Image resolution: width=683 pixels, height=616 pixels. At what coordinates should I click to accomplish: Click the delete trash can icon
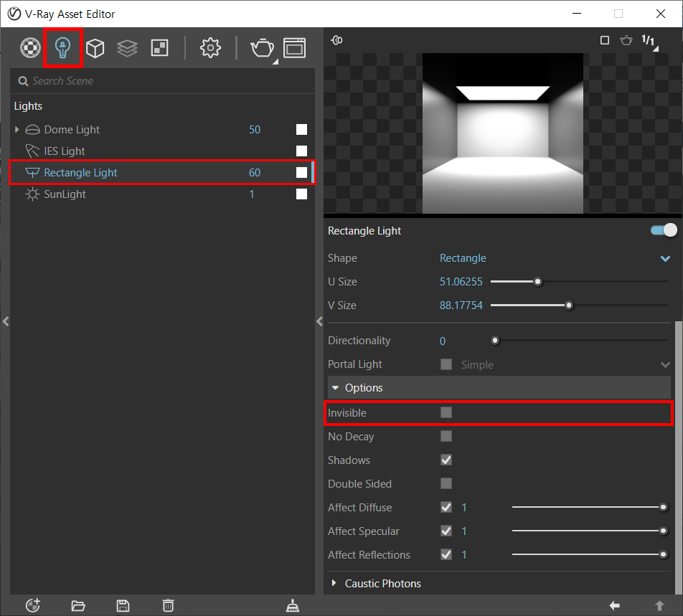coord(168,605)
